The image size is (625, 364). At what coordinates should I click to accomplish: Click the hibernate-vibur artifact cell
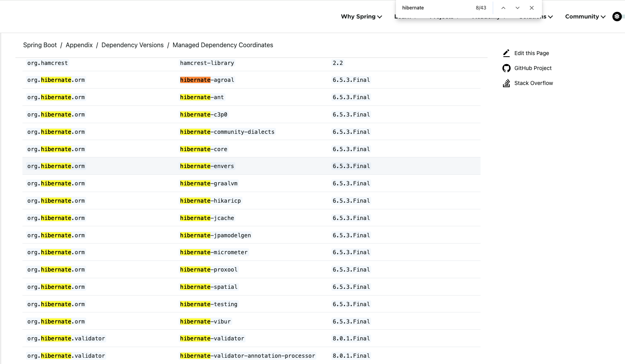pos(205,322)
